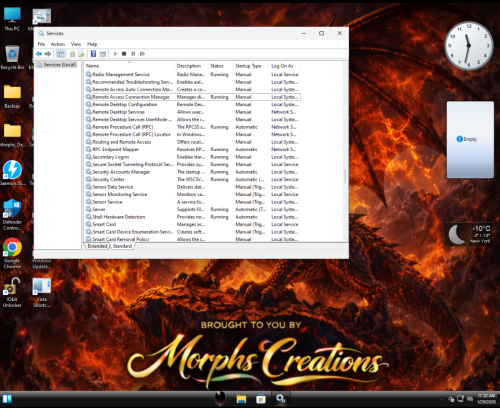Viewport: 500px width, 408px height.
Task: Click the Back arrow in Services toolbar
Action: click(x=39, y=54)
